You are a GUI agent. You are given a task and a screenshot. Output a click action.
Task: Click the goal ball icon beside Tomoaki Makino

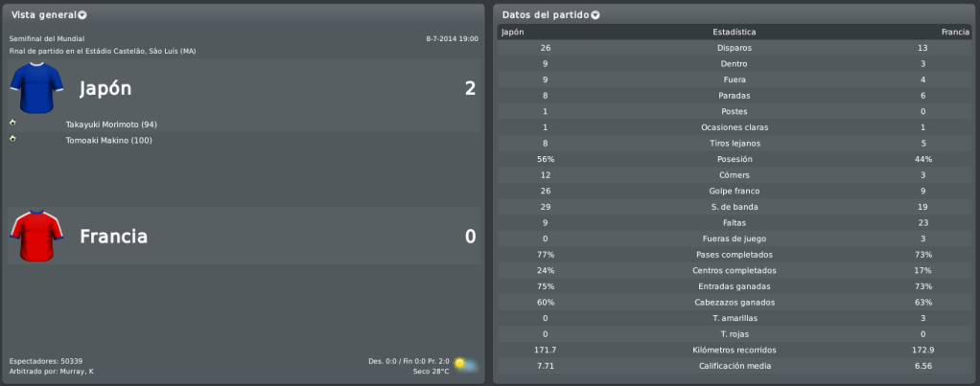click(x=12, y=138)
